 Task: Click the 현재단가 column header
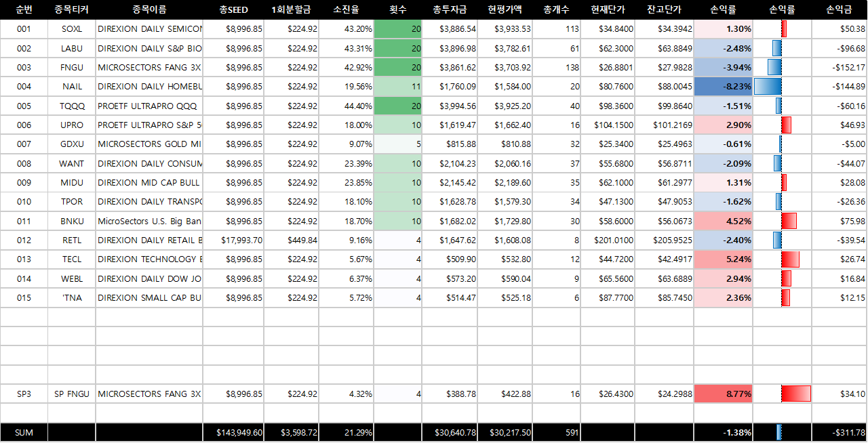(x=608, y=9)
